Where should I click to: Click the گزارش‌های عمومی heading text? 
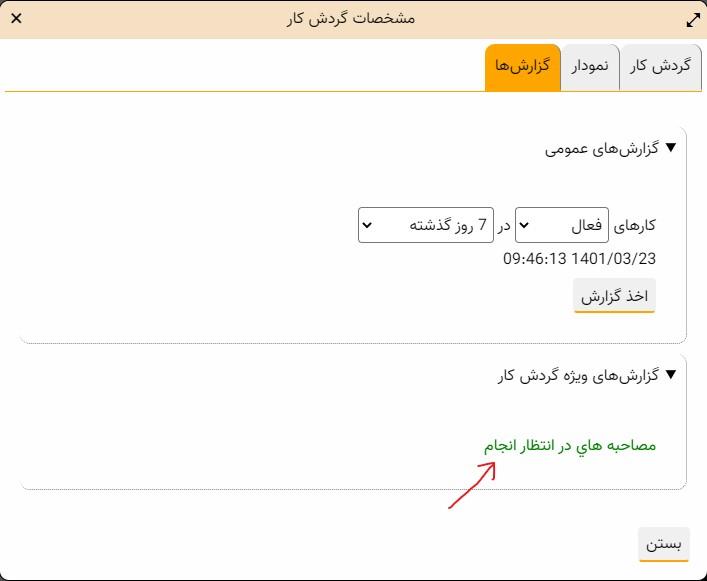[603, 148]
